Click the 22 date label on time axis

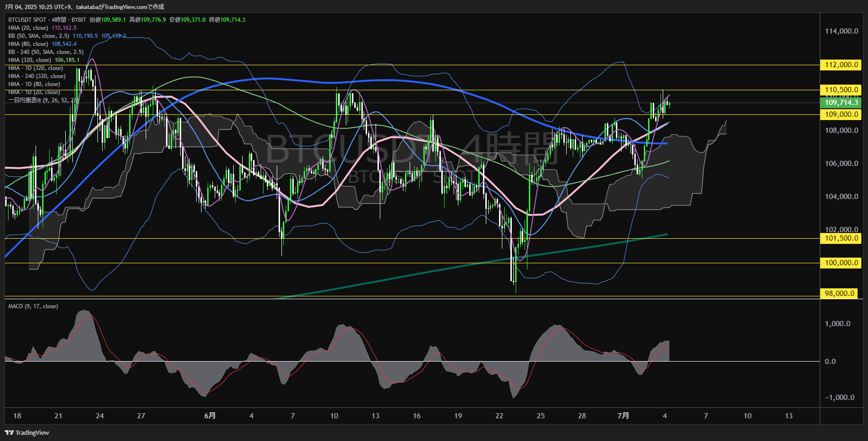499,416
